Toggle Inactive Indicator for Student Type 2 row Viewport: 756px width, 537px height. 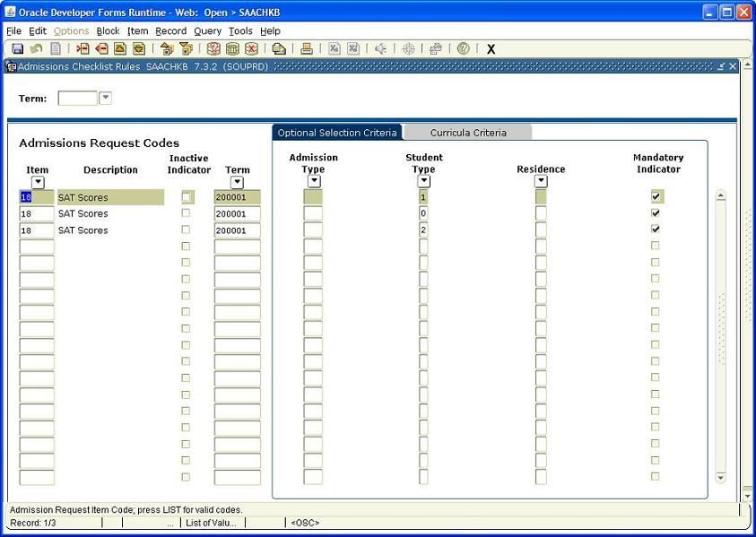coord(187,230)
